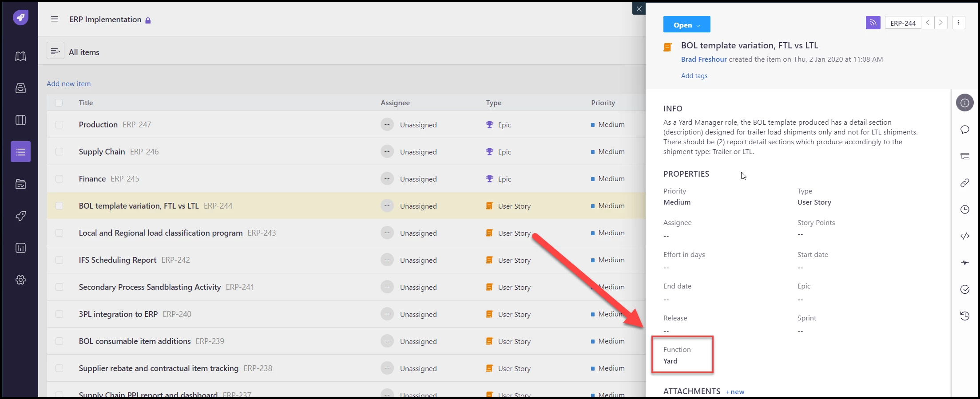Screen dimensions: 980x399
Task: Open the comments speech bubble icon
Action: point(964,130)
